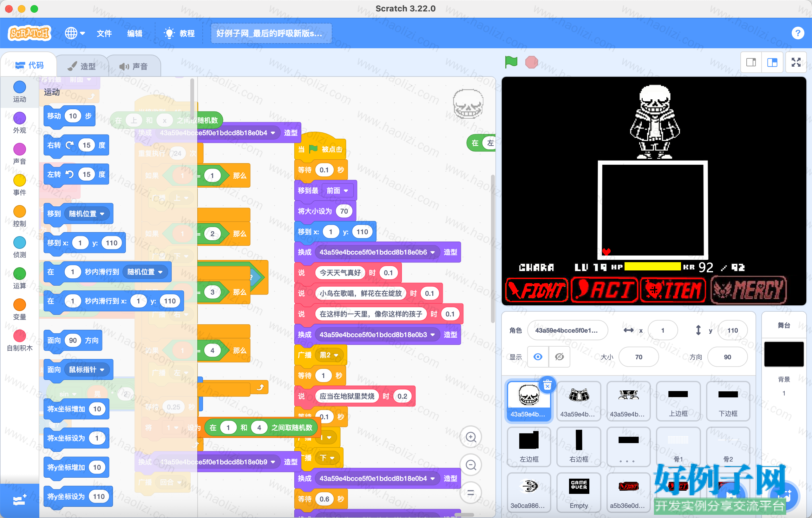
Task: Click the 面向 90 方向 block
Action: coord(73,340)
